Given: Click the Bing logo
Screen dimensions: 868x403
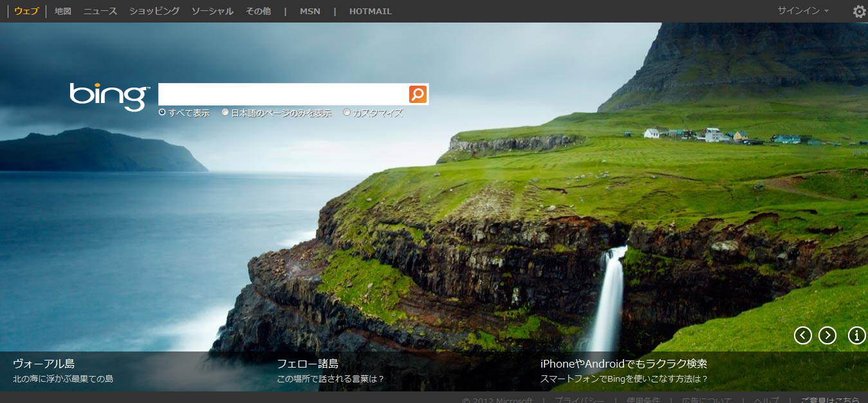Looking at the screenshot, I should 109,96.
